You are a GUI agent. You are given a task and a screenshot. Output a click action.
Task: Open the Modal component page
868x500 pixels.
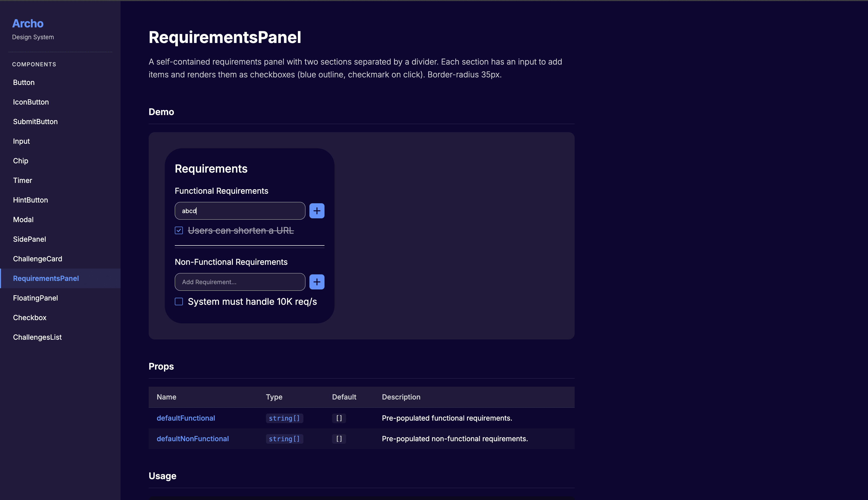[x=23, y=219]
